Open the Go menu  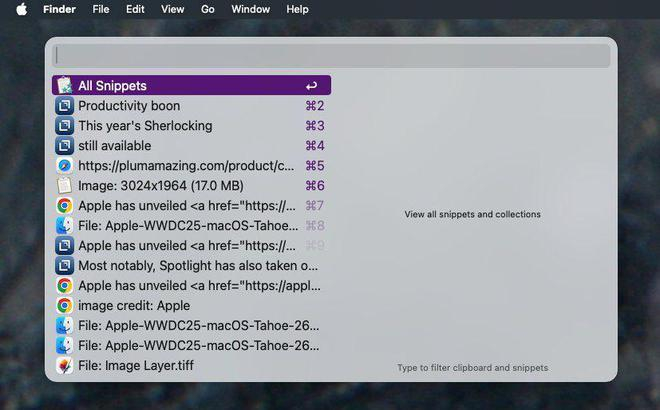[208, 9]
